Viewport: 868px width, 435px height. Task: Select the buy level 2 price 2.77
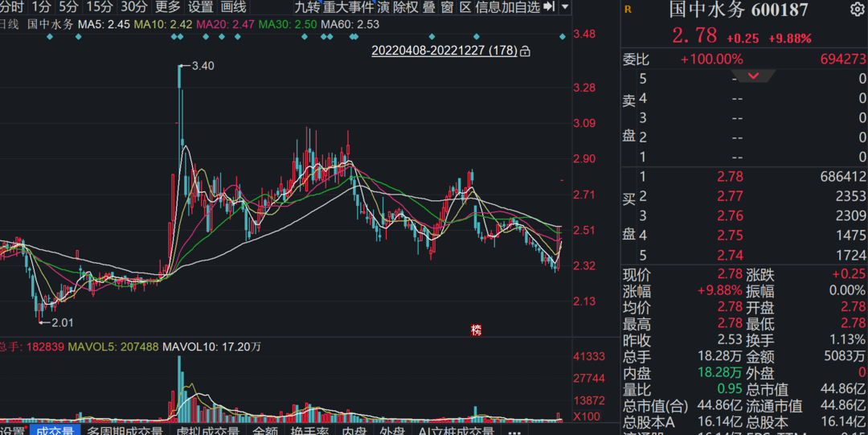(x=730, y=196)
